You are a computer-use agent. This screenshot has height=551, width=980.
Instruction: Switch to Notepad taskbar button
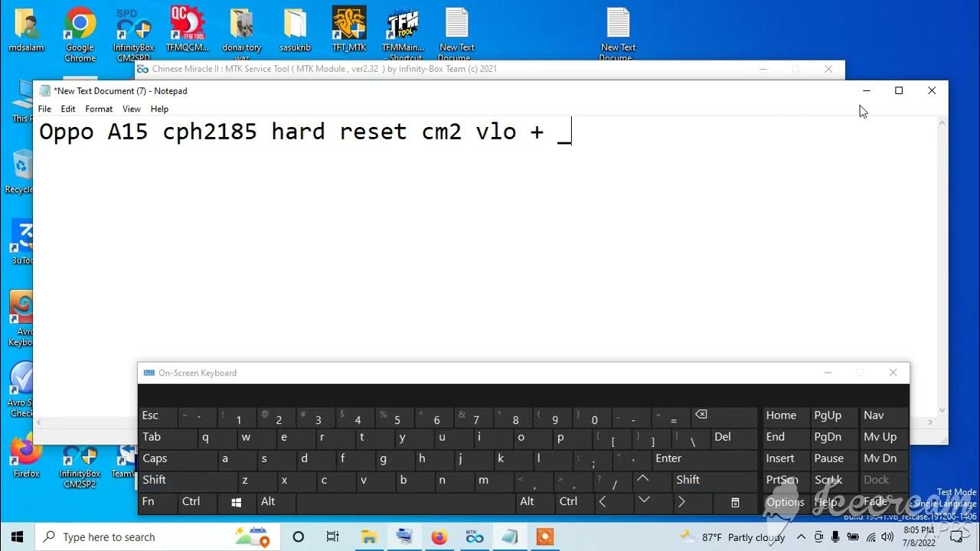pyautogui.click(x=509, y=536)
